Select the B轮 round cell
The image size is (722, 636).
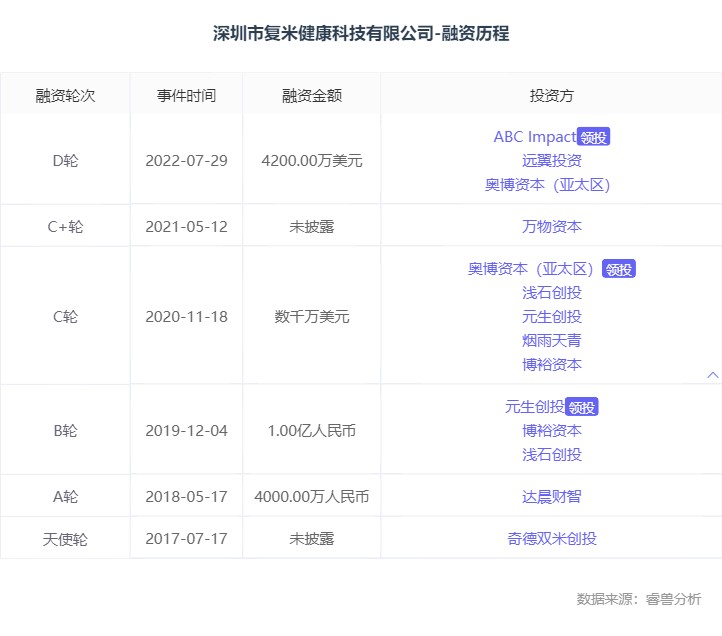[x=65, y=431]
